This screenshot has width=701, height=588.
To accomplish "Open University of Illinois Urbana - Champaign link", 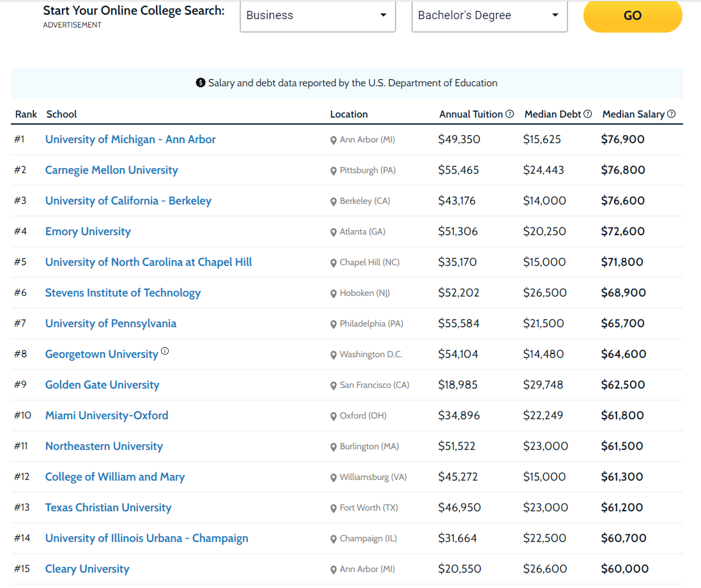I will (x=146, y=538).
